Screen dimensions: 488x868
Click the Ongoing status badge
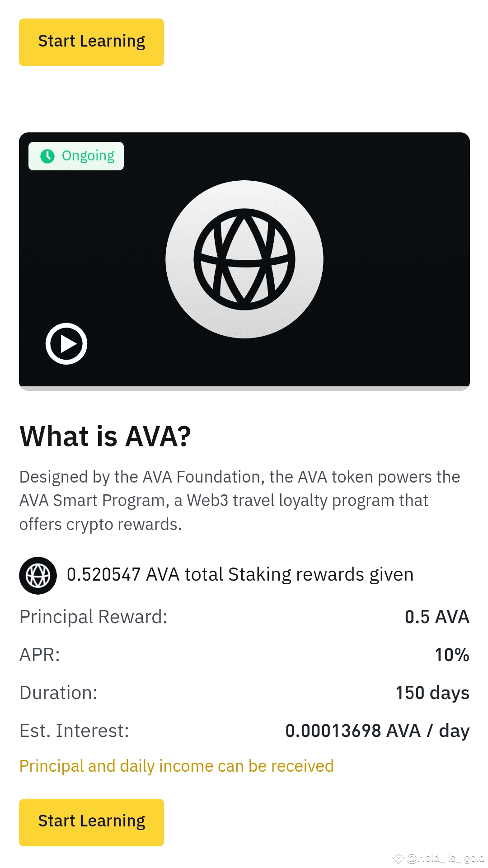[x=75, y=155]
